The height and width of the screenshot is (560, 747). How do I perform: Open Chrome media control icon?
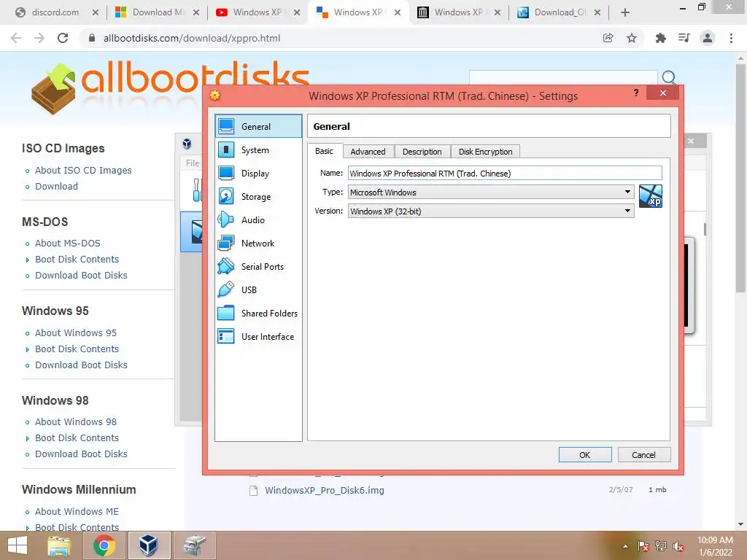pyautogui.click(x=684, y=38)
